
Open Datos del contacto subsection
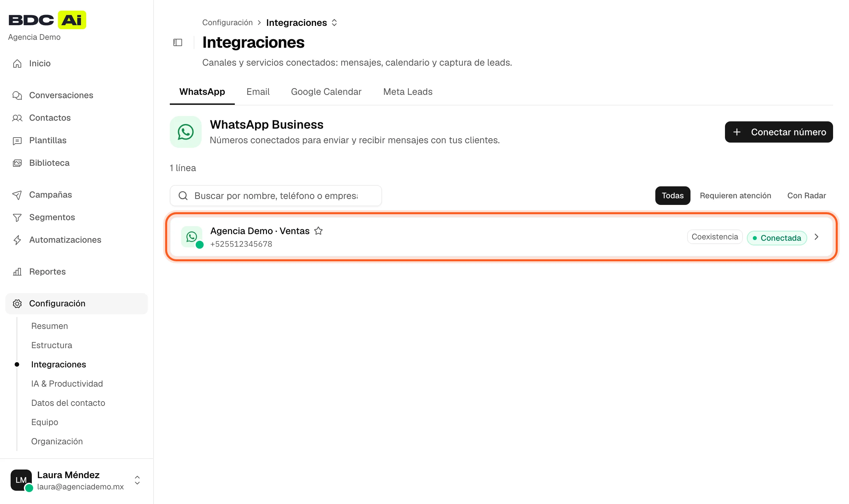pos(68,403)
